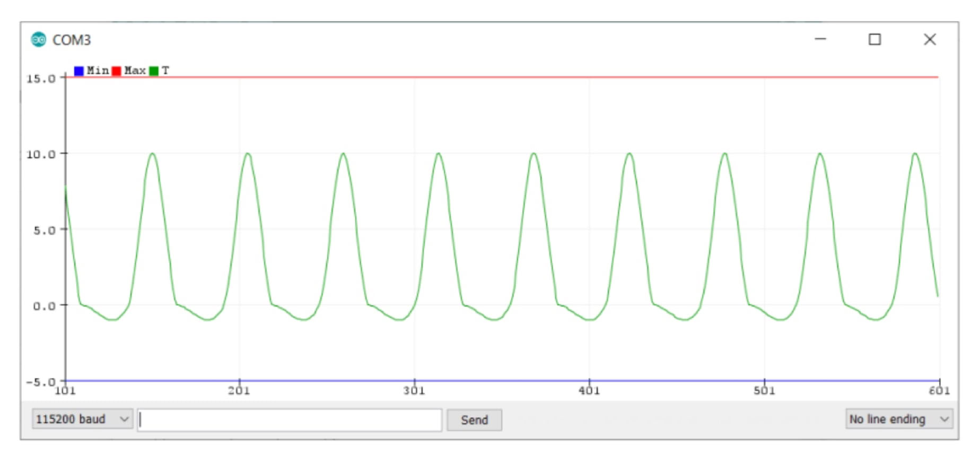
Task: Close the COM3 serial plotter window
Action: point(930,39)
